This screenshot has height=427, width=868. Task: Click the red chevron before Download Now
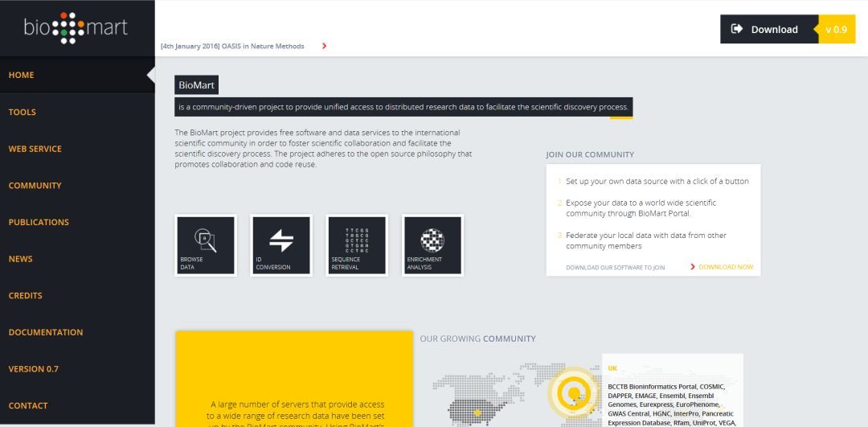[693, 267]
